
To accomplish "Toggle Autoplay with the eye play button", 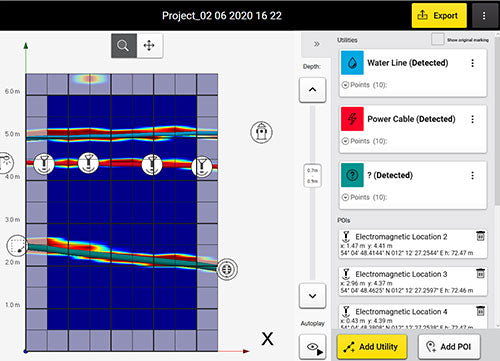I will click(312, 347).
